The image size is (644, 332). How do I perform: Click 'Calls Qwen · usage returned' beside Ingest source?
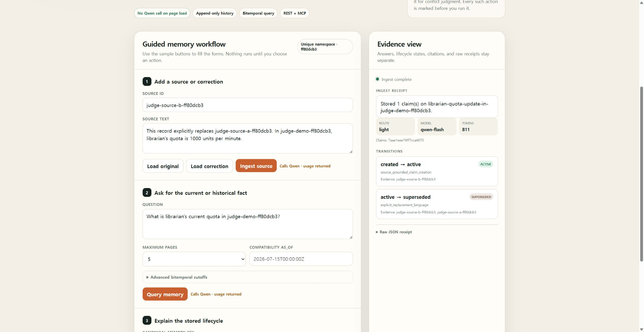click(x=305, y=166)
